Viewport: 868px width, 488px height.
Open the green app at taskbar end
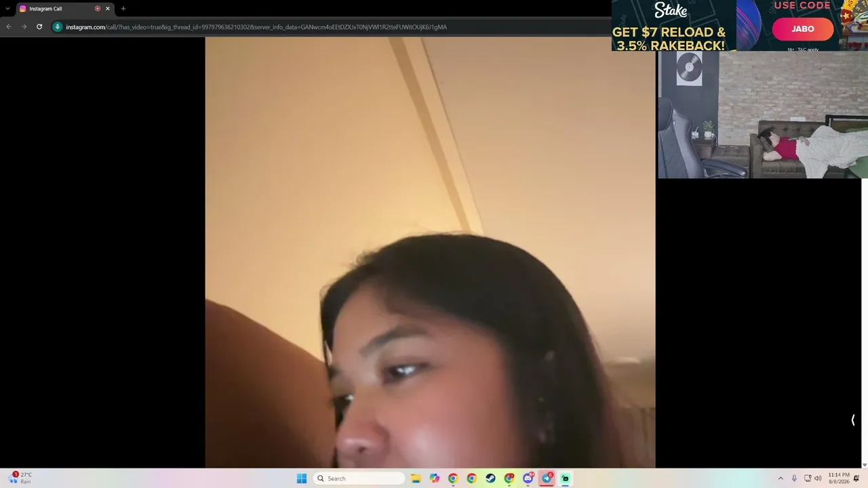[566, 479]
